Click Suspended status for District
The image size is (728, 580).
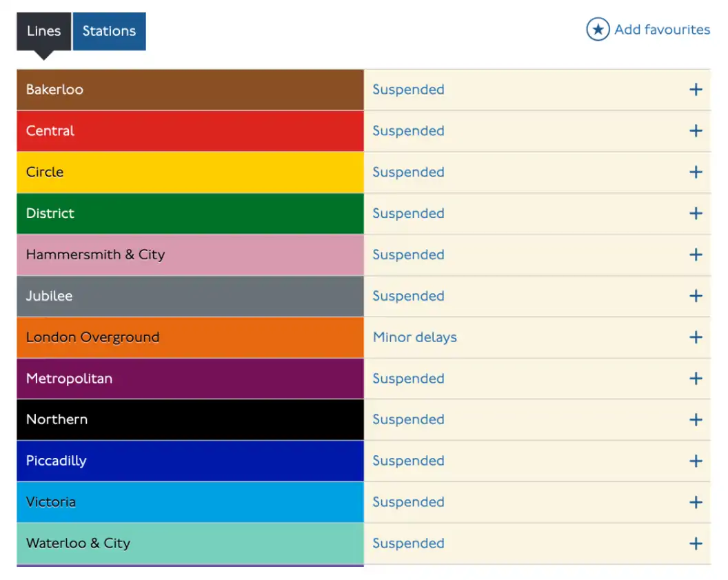408,214
